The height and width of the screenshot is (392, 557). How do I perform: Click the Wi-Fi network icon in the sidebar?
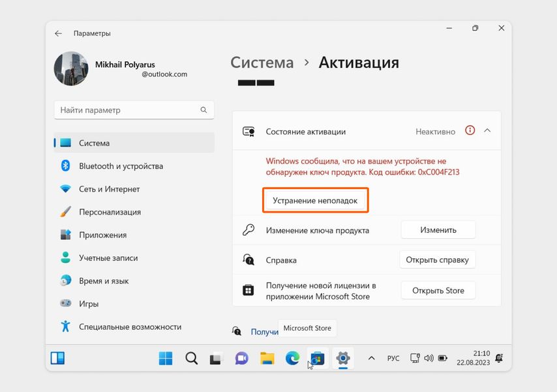[65, 188]
